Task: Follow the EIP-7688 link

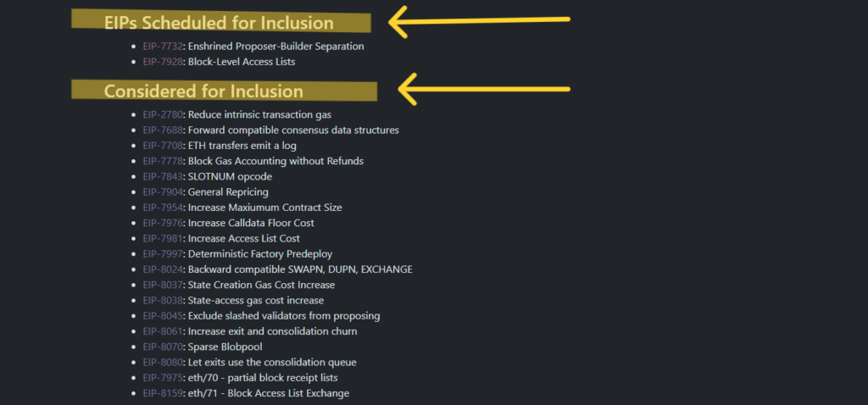Action: 162,130
